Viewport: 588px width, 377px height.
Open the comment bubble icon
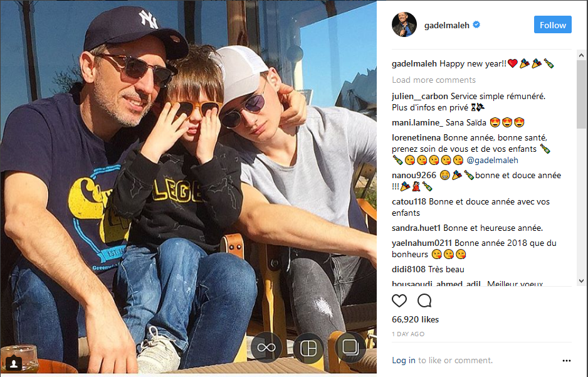click(x=424, y=301)
